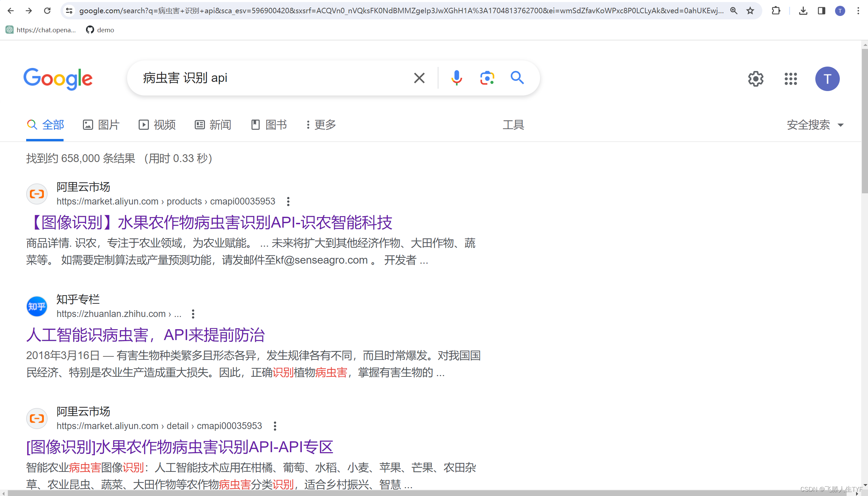Bookmark this page with the star icon
This screenshot has height=496, width=868.
[x=750, y=11]
